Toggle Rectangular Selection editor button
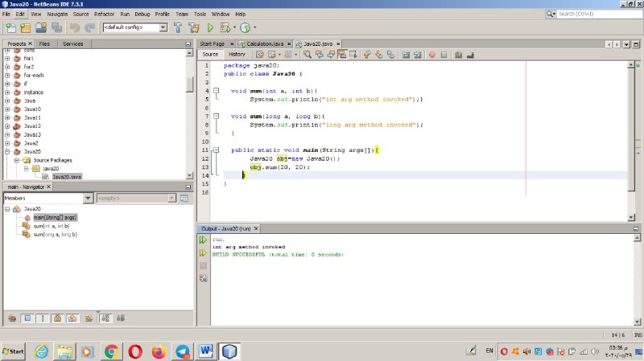Image resolution: width=644 pixels, height=361 pixels. 353,55
